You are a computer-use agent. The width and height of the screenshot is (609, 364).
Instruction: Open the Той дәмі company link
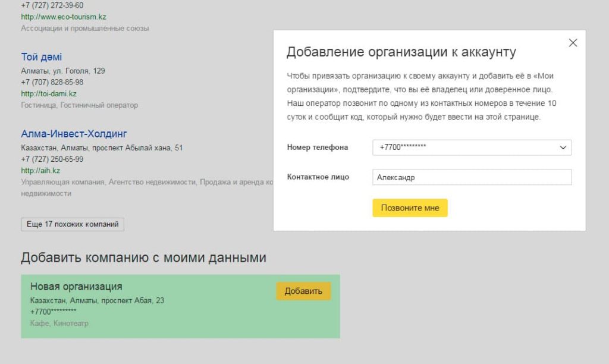click(x=41, y=57)
